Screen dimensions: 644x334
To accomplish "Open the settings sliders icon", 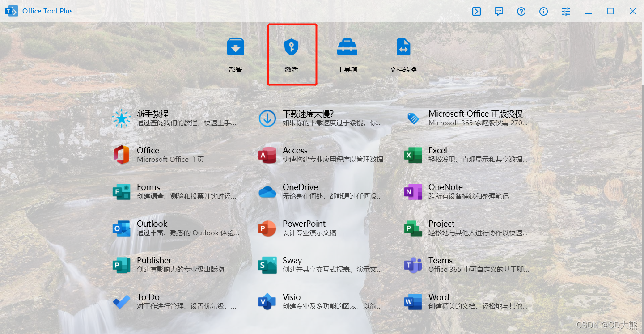I will point(566,11).
